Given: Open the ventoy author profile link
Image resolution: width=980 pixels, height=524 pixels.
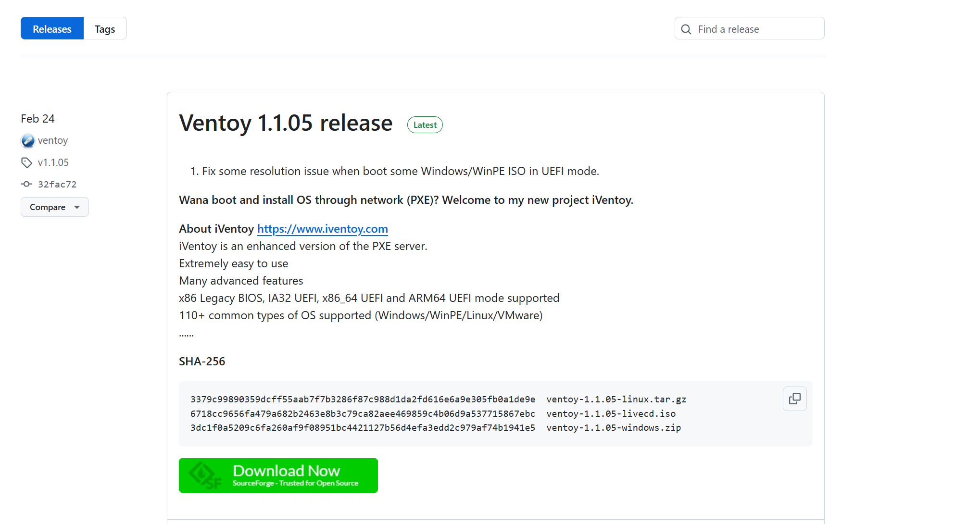Looking at the screenshot, I should pyautogui.click(x=53, y=140).
